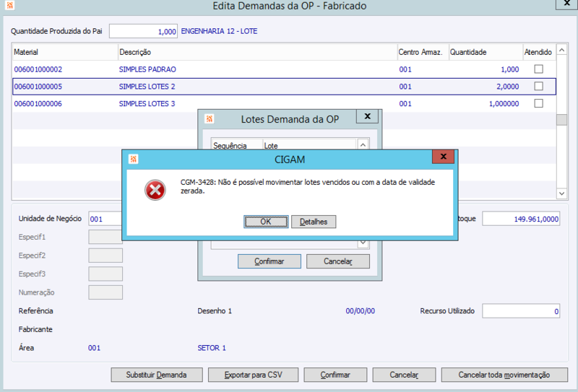This screenshot has width=578, height=392.
Task: Click Cancelar toda movimentação button
Action: (504, 375)
